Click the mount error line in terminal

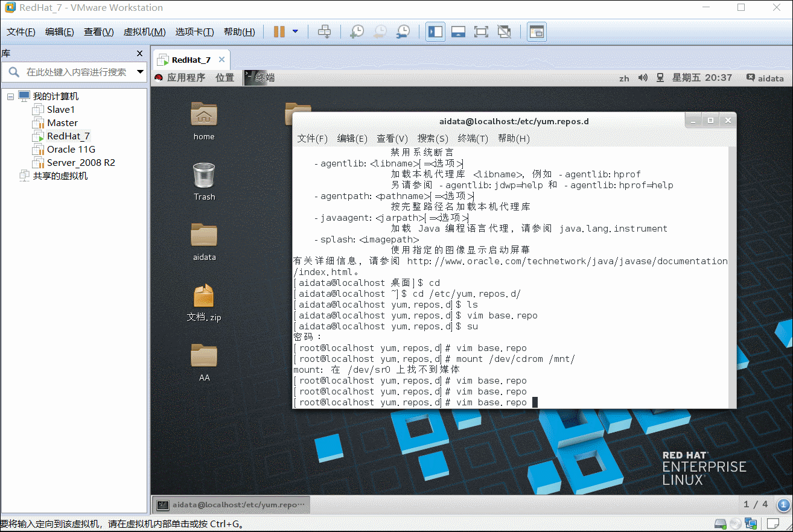[x=377, y=370]
